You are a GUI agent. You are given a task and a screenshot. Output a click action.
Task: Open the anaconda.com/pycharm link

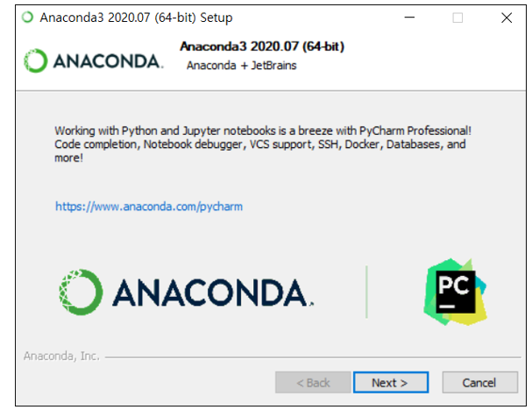[x=149, y=206]
